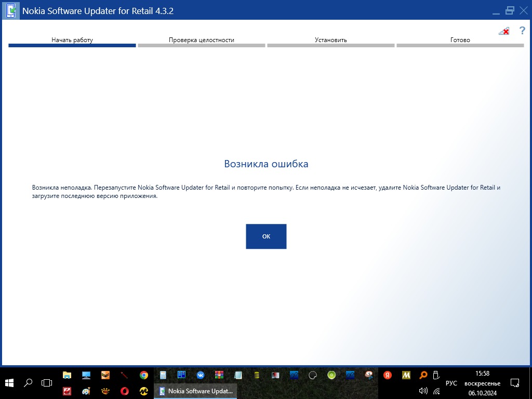Switch input language via РУС indicator

451,383
